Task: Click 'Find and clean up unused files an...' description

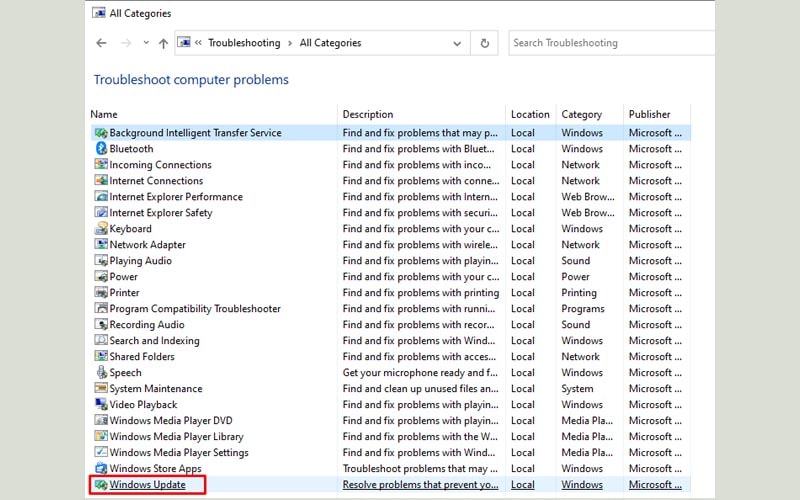Action: 420,388
